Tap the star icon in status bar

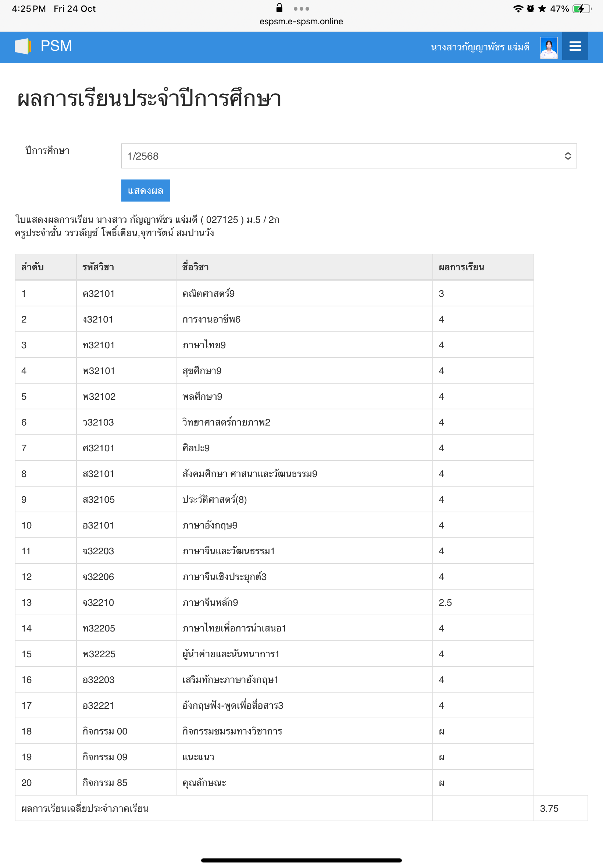tap(542, 9)
